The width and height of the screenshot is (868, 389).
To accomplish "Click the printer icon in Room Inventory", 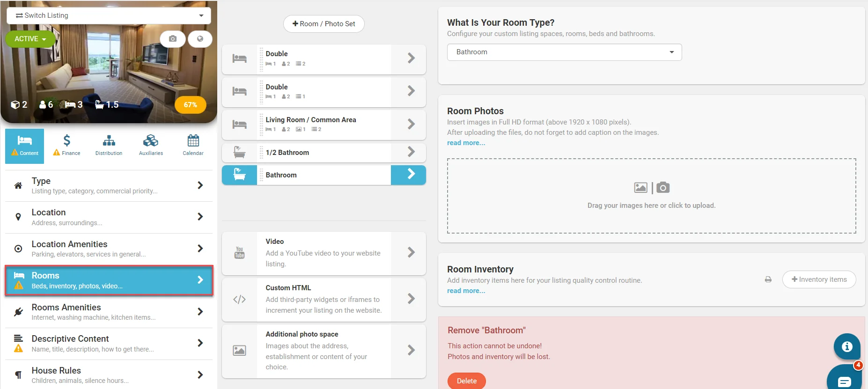I will pyautogui.click(x=768, y=279).
